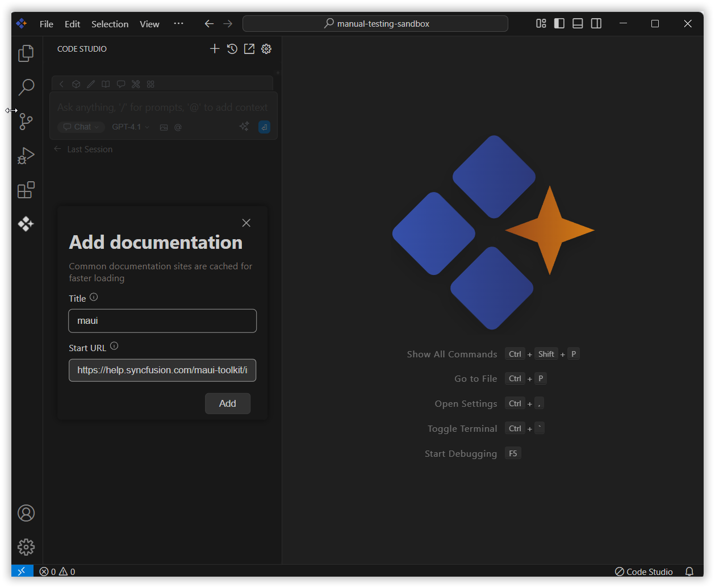Screen dimensions: 715x588
Task: Open the File menu
Action: tap(47, 24)
